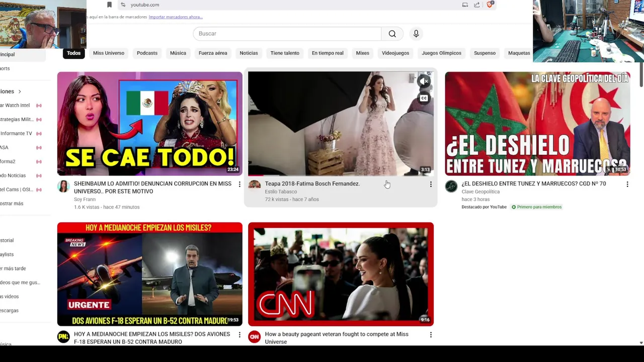Viewport: 644px width, 362px height.
Task: Open options menu for Sheinbaum Miss Universo video
Action: pos(239,185)
